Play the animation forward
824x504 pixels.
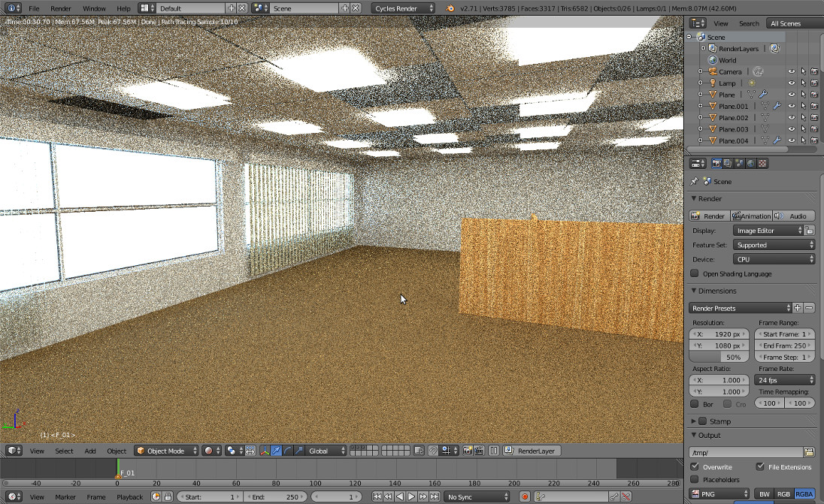pyautogui.click(x=411, y=496)
